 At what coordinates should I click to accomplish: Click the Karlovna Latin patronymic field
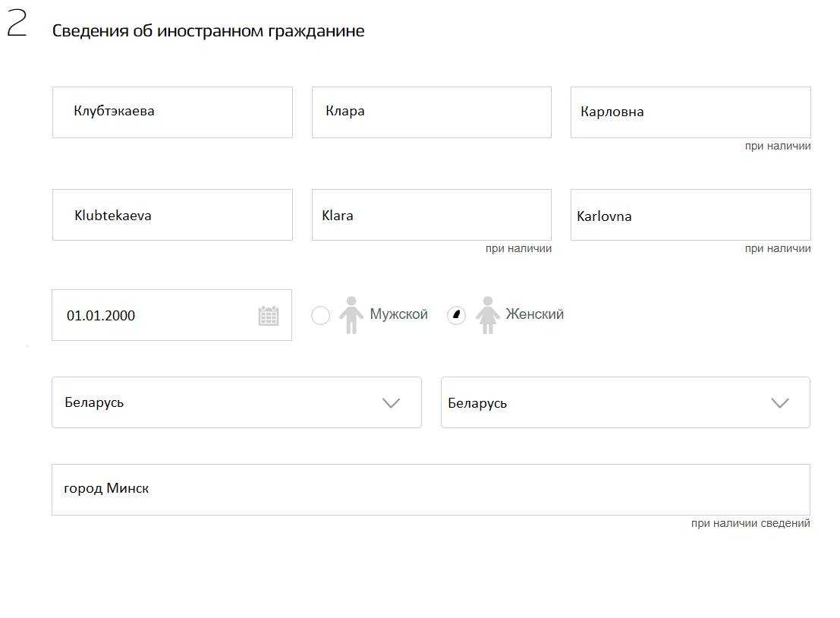coord(691,215)
